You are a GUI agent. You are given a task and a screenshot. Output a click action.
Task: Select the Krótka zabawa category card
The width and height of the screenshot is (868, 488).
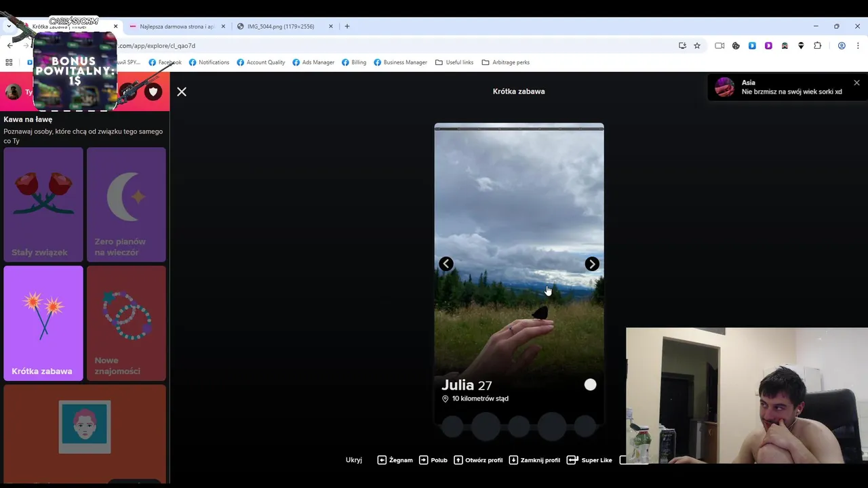point(43,323)
